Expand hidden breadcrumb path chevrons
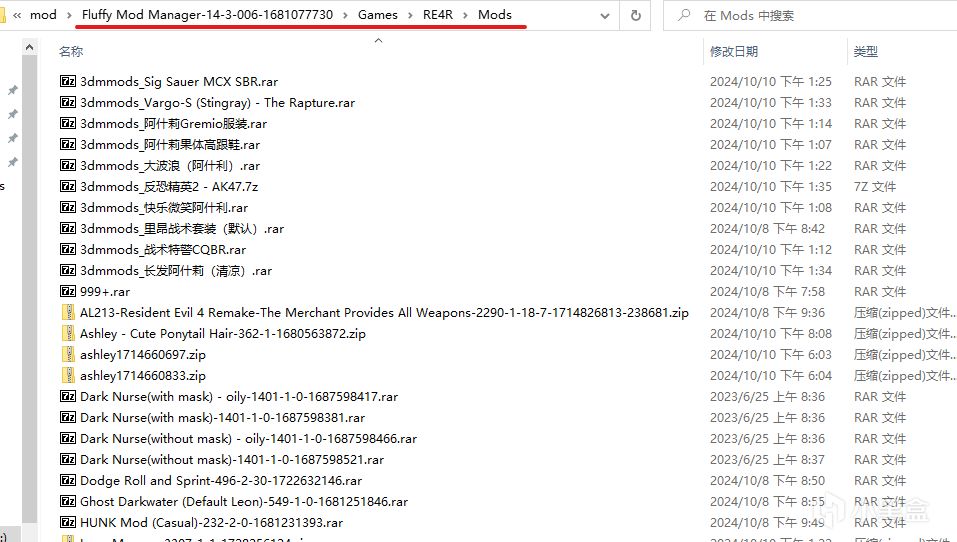The image size is (957, 542). point(17,15)
